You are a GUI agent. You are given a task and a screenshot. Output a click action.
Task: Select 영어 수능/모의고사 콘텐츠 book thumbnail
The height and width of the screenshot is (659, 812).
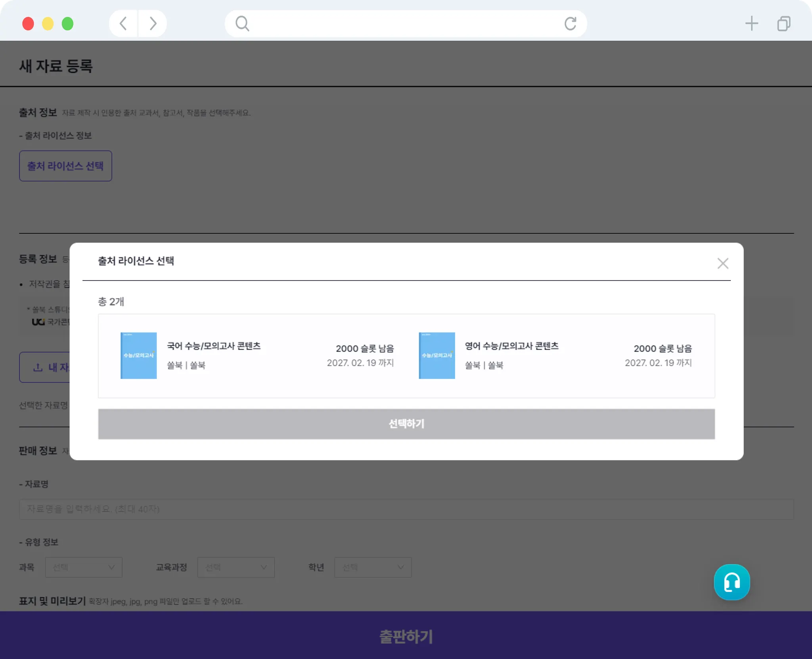[437, 355]
